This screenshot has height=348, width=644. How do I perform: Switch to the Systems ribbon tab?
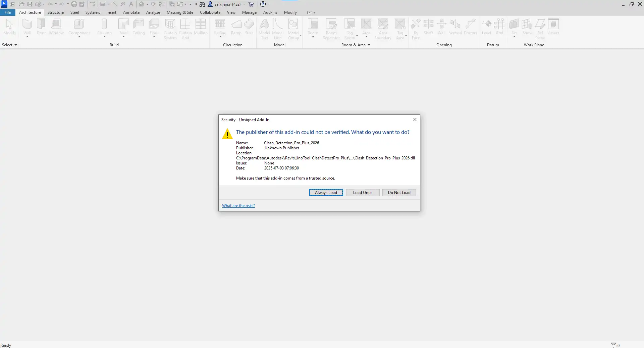pyautogui.click(x=93, y=12)
